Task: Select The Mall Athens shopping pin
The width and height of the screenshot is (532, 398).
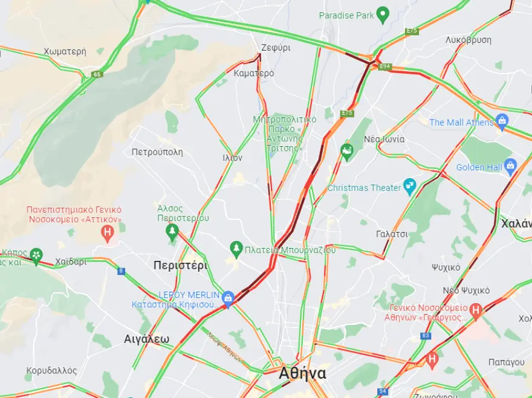Action: [502, 122]
